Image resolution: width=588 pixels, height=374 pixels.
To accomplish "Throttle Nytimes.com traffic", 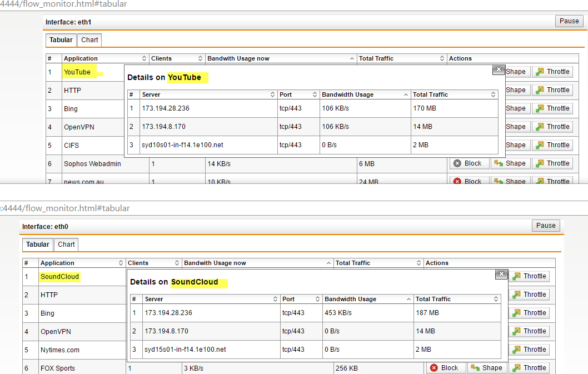I will (529, 350).
